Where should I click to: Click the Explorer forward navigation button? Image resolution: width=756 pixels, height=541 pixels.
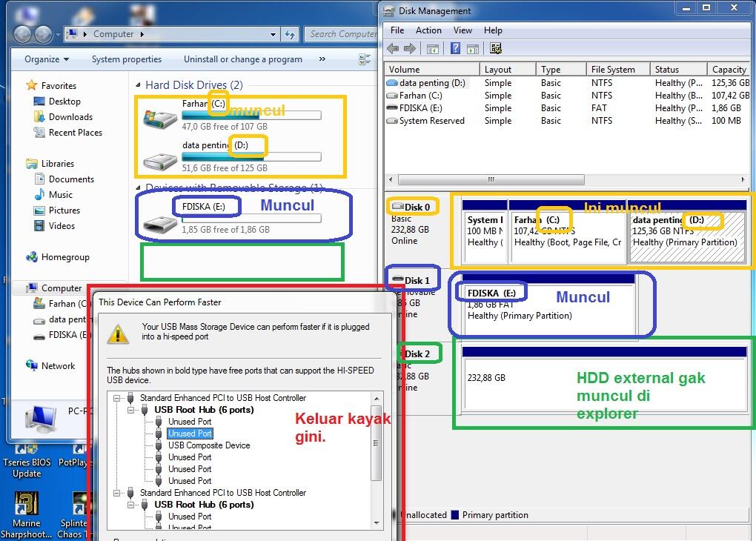click(44, 34)
